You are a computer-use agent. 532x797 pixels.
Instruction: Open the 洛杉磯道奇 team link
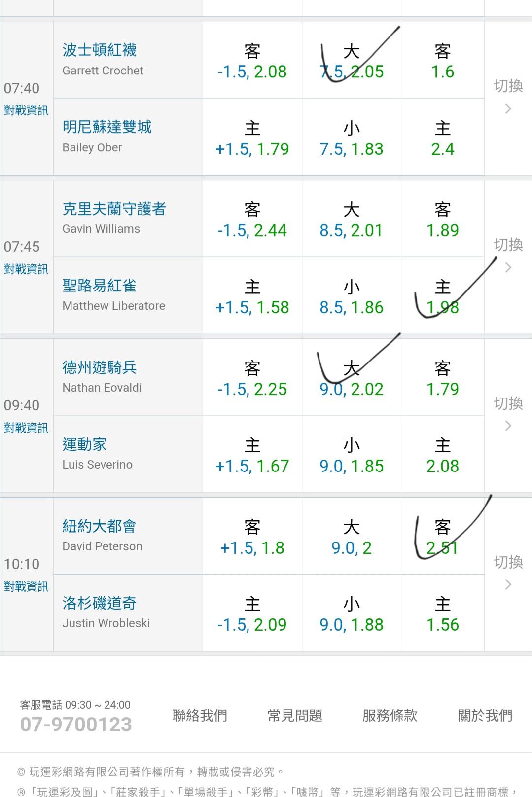100,603
